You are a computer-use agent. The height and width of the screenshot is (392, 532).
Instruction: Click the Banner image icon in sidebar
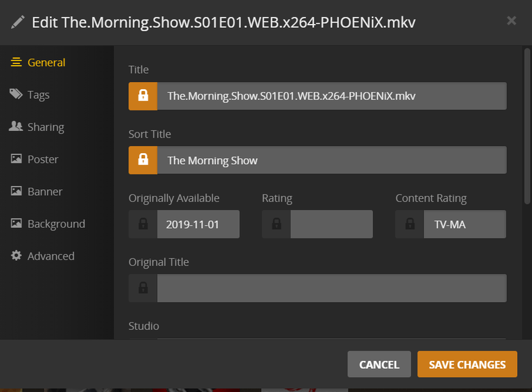(16, 191)
